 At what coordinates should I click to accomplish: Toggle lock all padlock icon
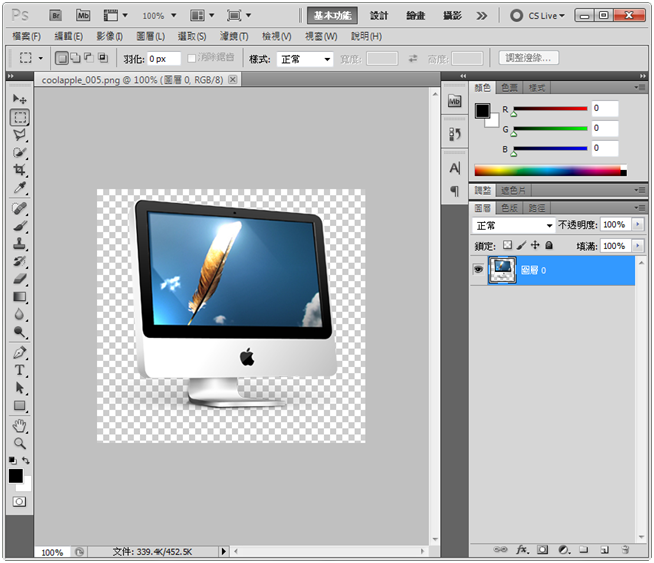pos(549,245)
